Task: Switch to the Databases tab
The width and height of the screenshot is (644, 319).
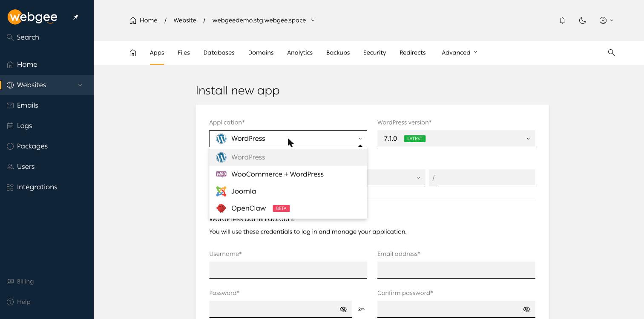Action: pyautogui.click(x=219, y=53)
